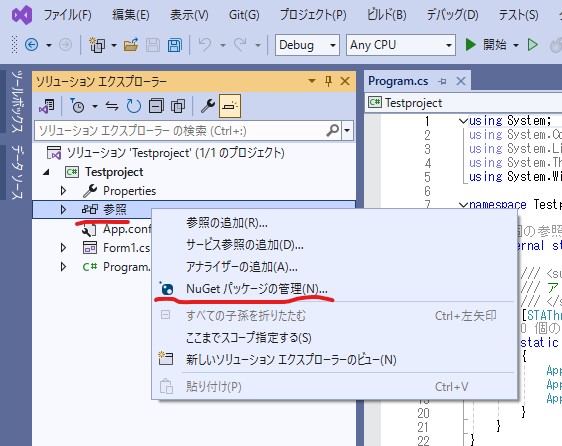Refresh Solution Explorer icon
The width and height of the screenshot is (562, 446).
pos(134,106)
